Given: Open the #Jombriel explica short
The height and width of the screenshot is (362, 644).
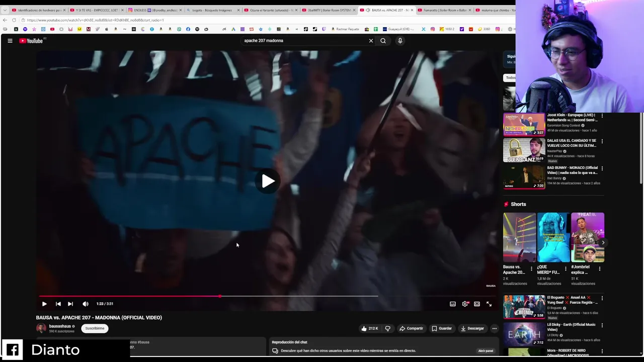Looking at the screenshot, I should [588, 237].
